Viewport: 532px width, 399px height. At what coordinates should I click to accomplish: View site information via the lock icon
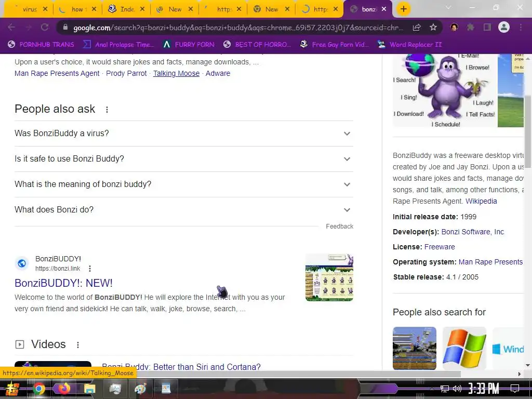(65, 28)
